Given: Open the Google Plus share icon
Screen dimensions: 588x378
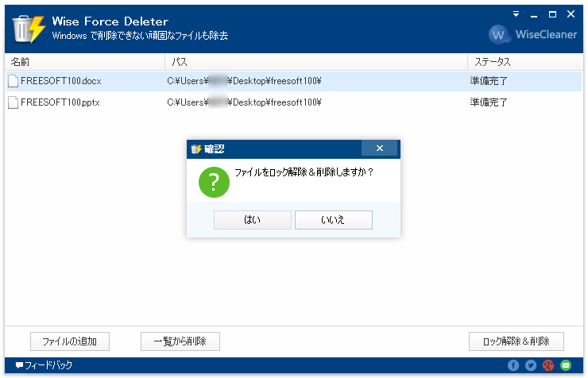Looking at the screenshot, I should (x=548, y=364).
